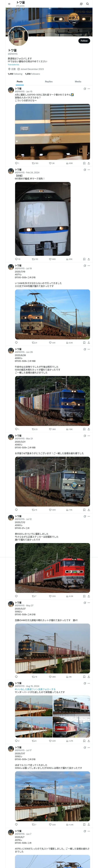This screenshot has width=98, height=868.
Task: Bookmark the Feb 24, 2024 post
Action: click(84, 259)
